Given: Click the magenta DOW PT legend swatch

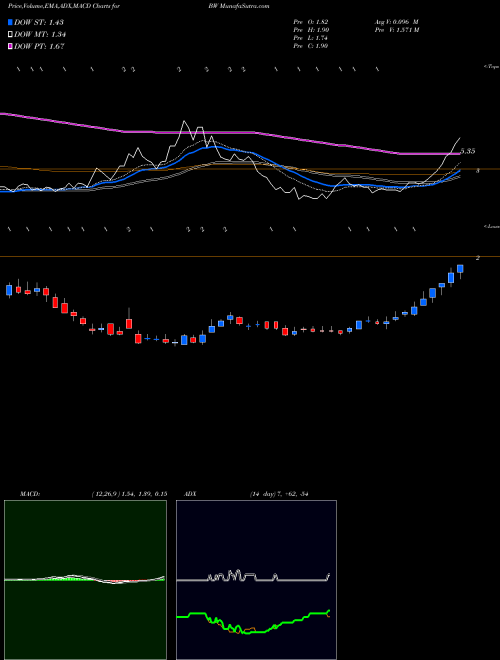Looking at the screenshot, I should [10, 46].
